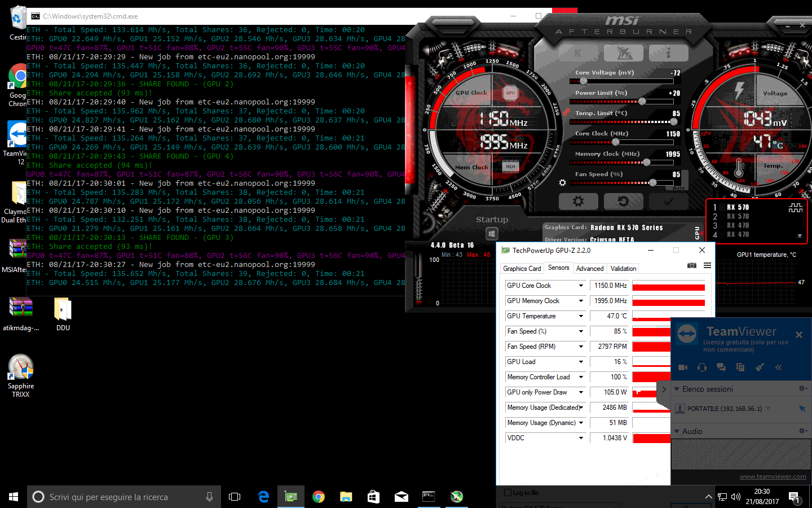Click Cortana search box
The height and width of the screenshot is (508, 812).
[x=124, y=497]
